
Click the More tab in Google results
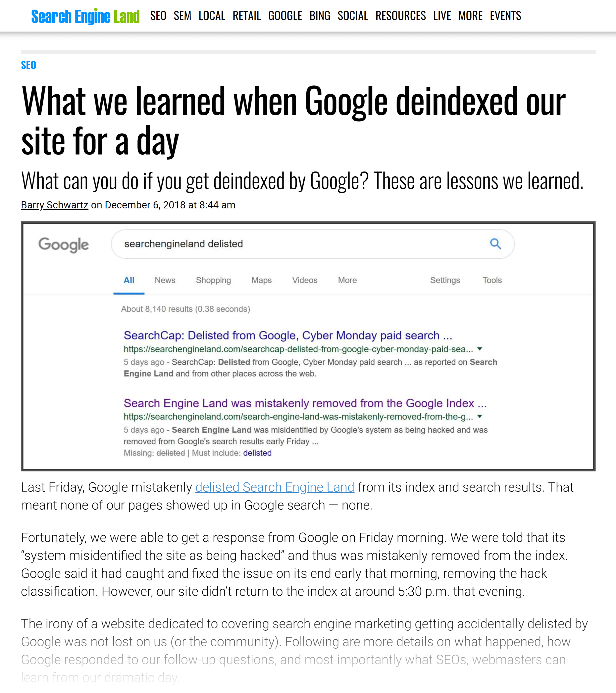(x=347, y=280)
